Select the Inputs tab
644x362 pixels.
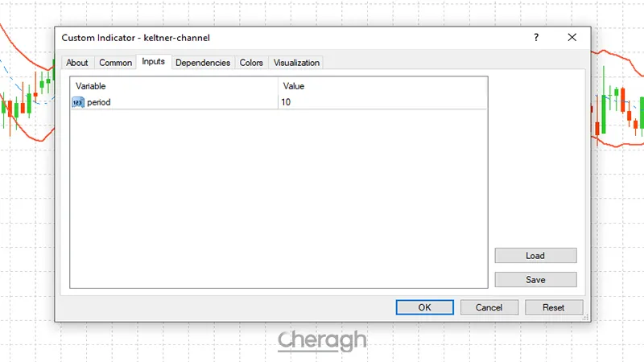[x=153, y=62]
